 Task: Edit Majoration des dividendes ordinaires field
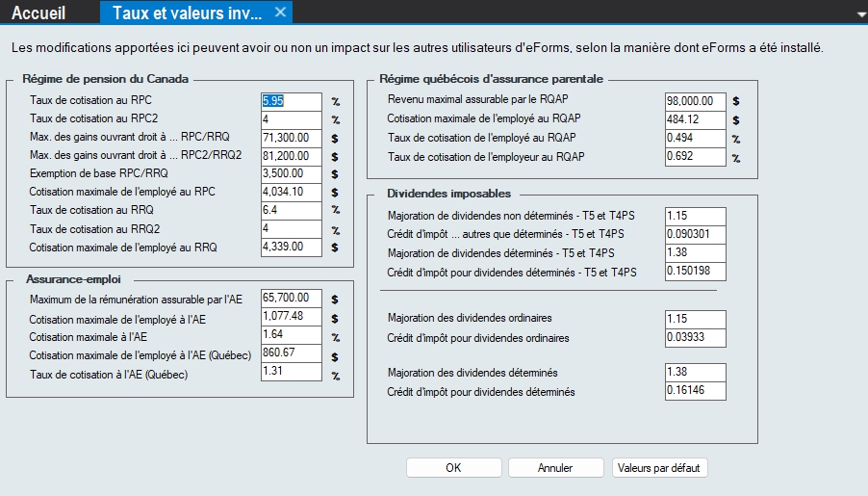696,319
